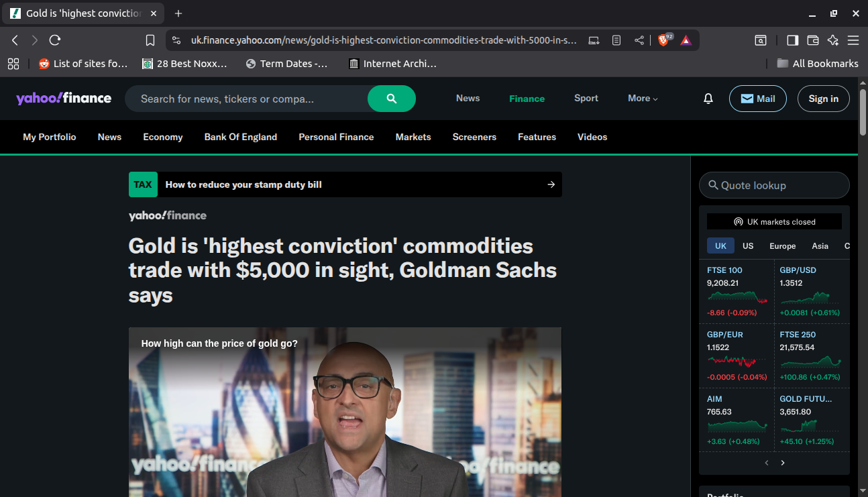Open the 'Internet Archi...' bookmark
Screen dimensions: 868x497
click(x=393, y=64)
